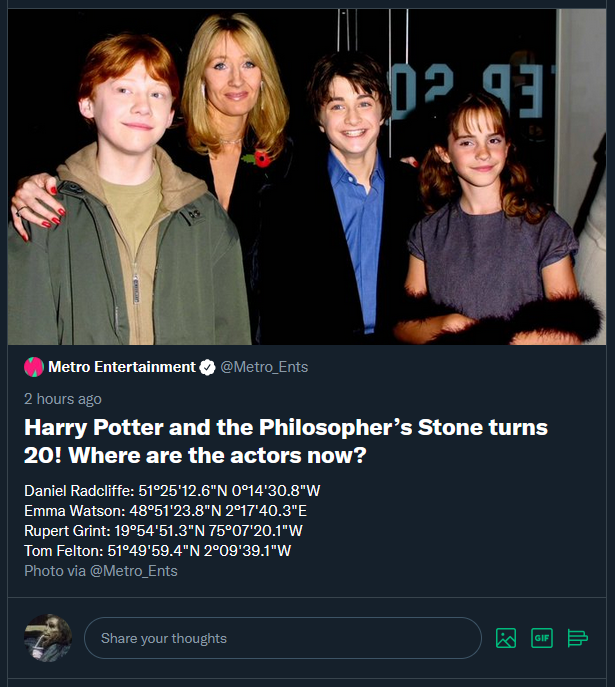Click the verified badge next to Metro Entertainment
The image size is (615, 687).
pos(207,367)
